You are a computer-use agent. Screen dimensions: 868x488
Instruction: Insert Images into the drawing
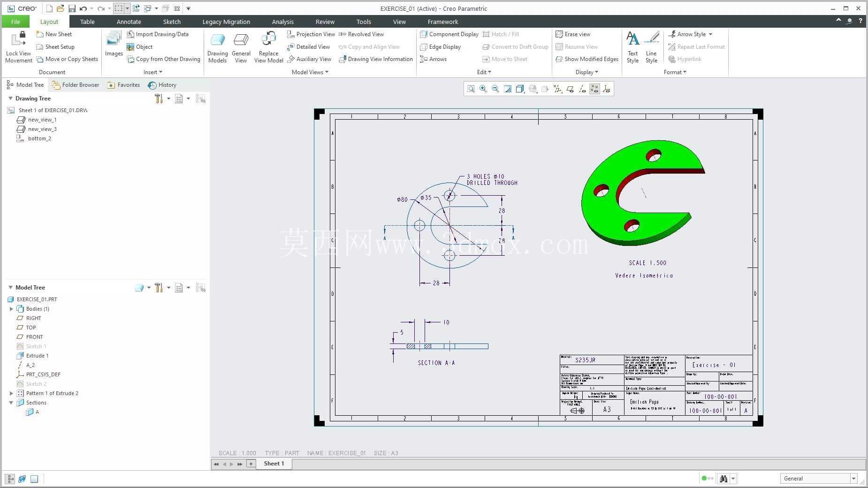(x=114, y=45)
